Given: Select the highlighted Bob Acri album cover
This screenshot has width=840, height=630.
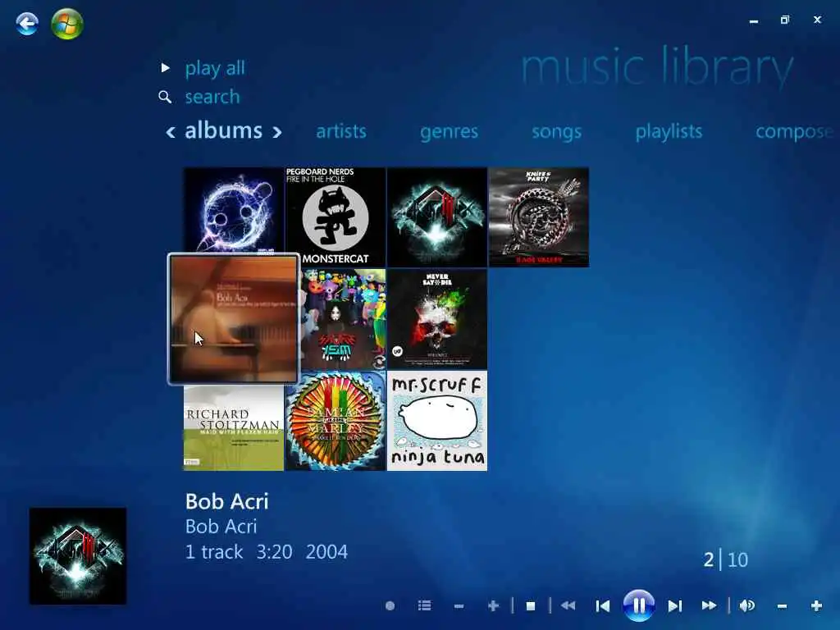Looking at the screenshot, I should 234,319.
